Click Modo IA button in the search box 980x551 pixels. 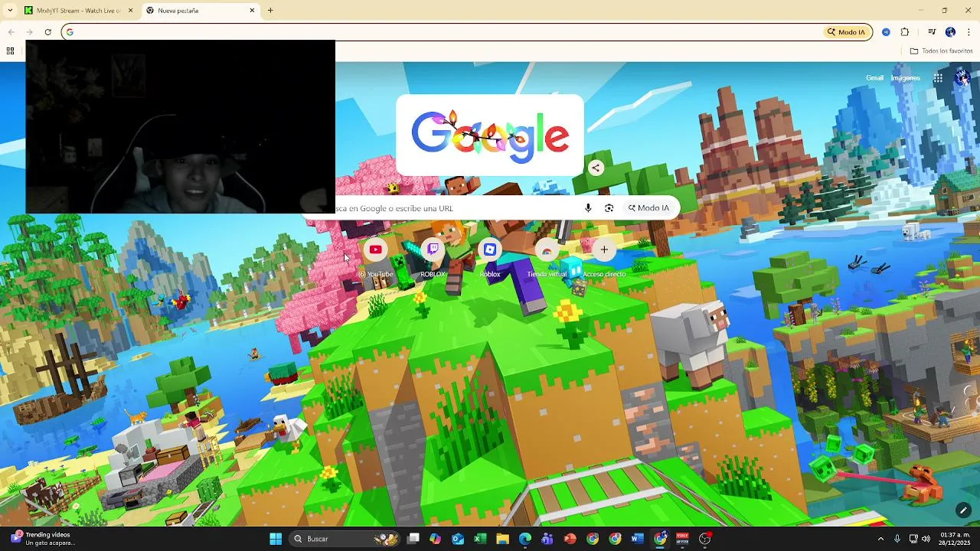pyautogui.click(x=648, y=208)
